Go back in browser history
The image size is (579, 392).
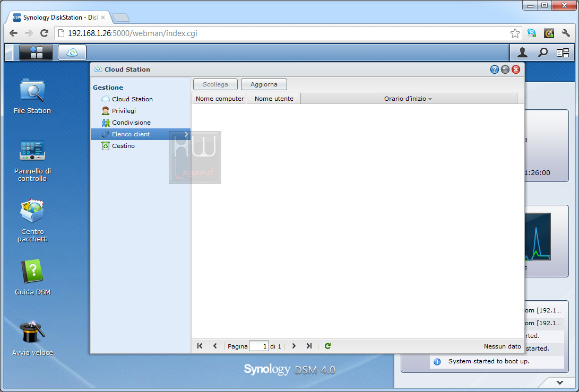pyautogui.click(x=14, y=33)
